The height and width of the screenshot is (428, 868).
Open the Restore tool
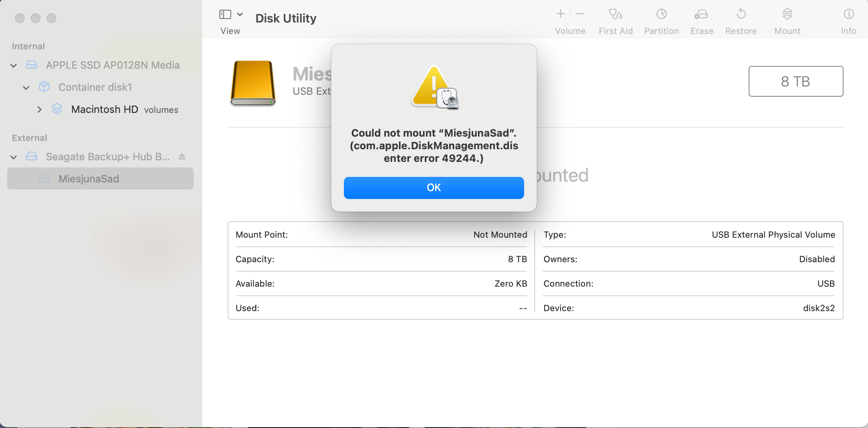[x=741, y=20]
